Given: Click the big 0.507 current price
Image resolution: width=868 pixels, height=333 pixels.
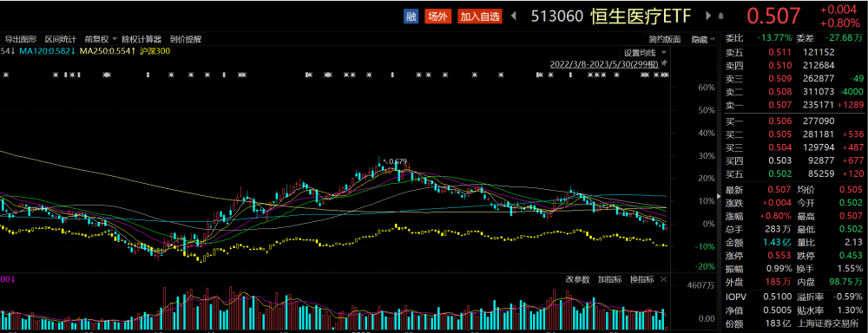Looking at the screenshot, I should [774, 16].
